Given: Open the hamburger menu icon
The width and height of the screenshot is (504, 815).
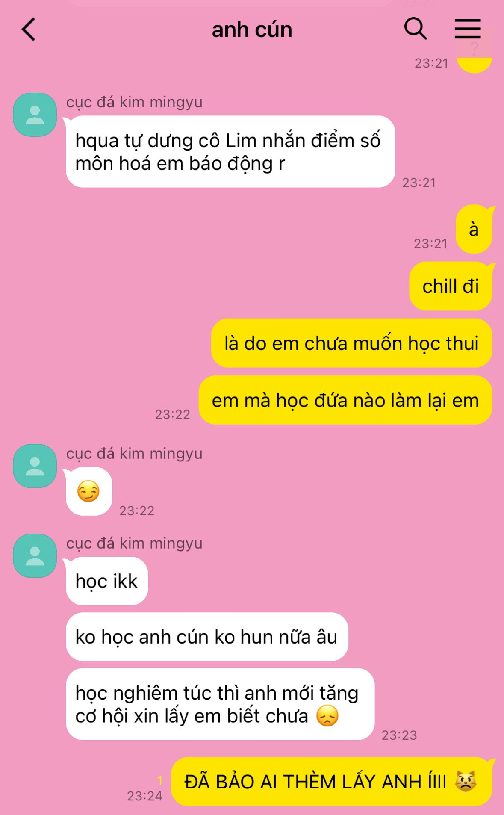Looking at the screenshot, I should pos(467,29).
